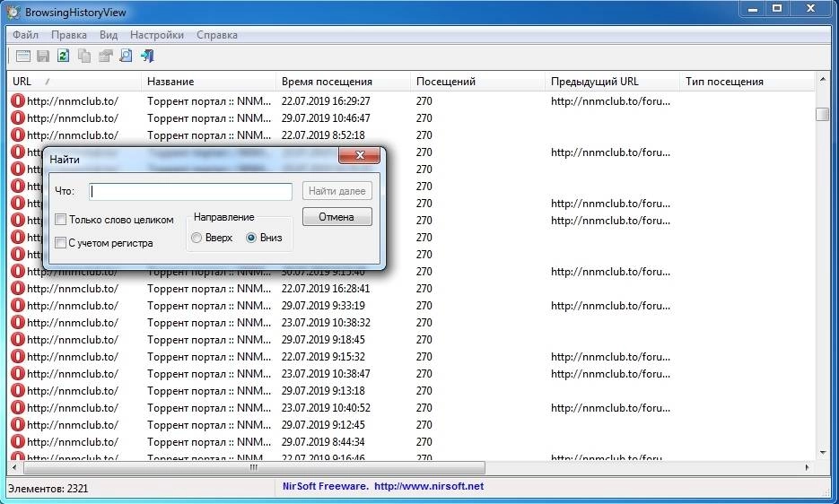Enable 'С учетом регистра' checkbox
Image resolution: width=839 pixels, height=504 pixels.
pos(60,242)
